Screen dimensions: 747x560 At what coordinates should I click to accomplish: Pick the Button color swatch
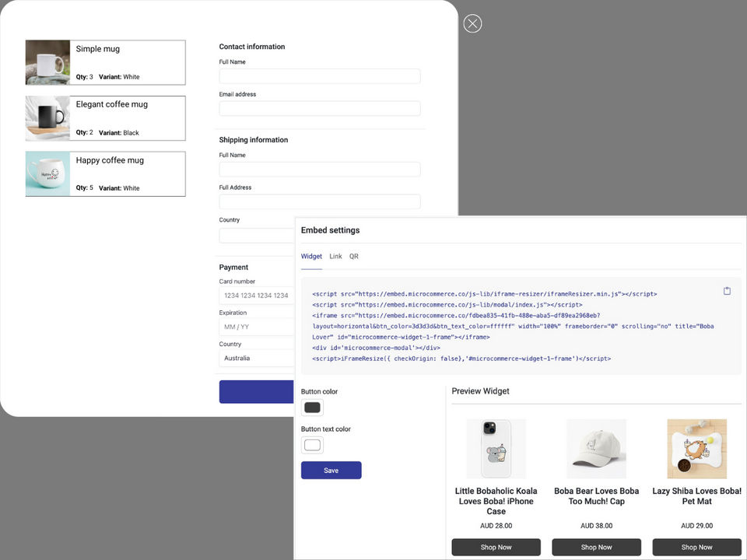(312, 408)
